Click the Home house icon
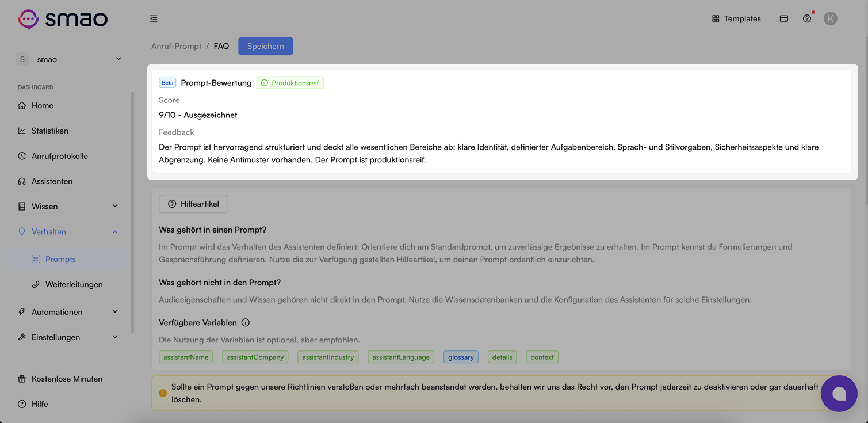 [x=22, y=105]
